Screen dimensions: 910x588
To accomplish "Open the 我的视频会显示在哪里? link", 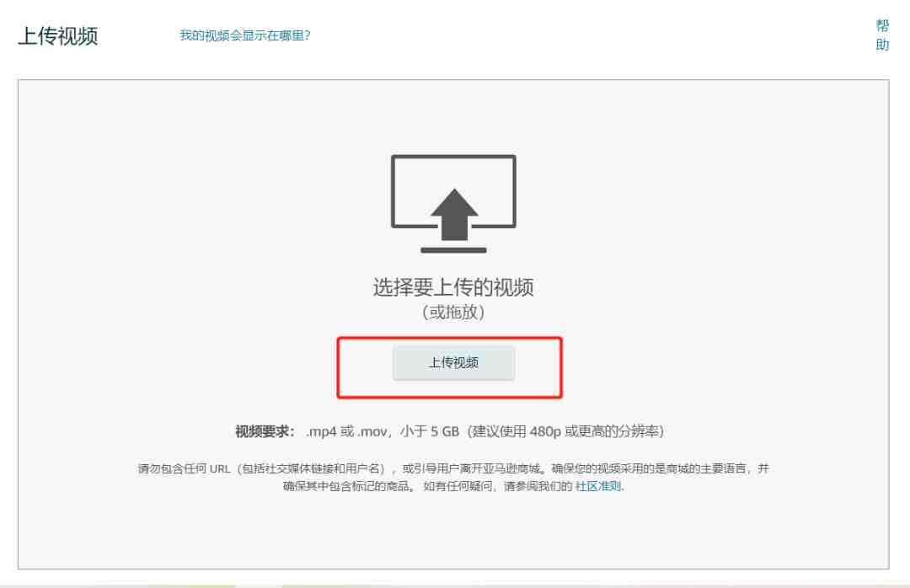I will point(245,35).
